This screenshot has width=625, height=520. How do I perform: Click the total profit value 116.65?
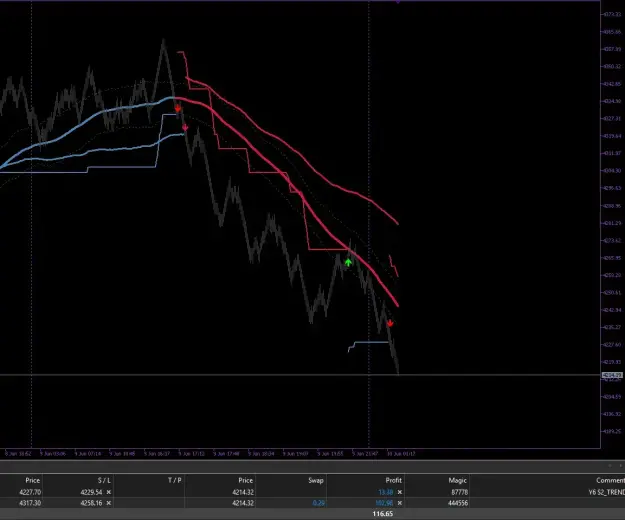click(x=382, y=514)
